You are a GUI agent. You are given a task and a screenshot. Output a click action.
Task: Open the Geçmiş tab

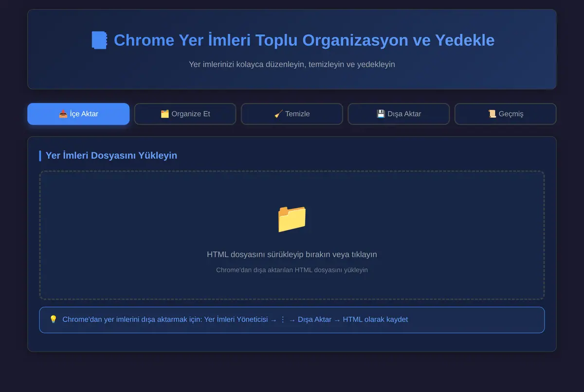pos(505,114)
